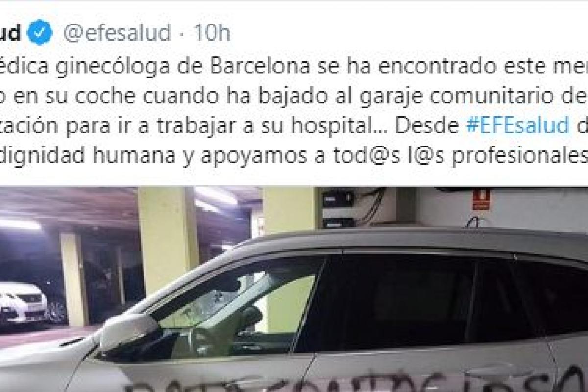588x392 pixels.
Task: Click the 10h tweet timestamp
Action: click(212, 34)
